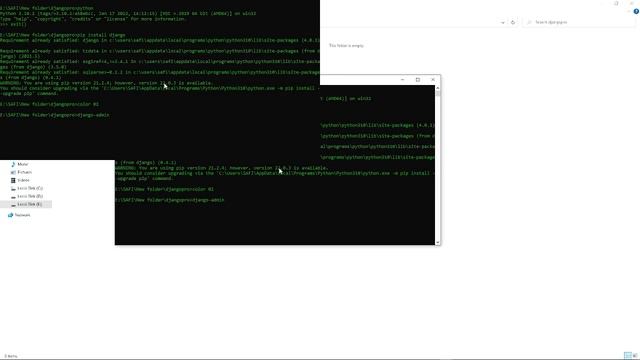This screenshot has height=360, width=640.
Task: Select Local Disk (D:) in navigation pane
Action: point(30,196)
